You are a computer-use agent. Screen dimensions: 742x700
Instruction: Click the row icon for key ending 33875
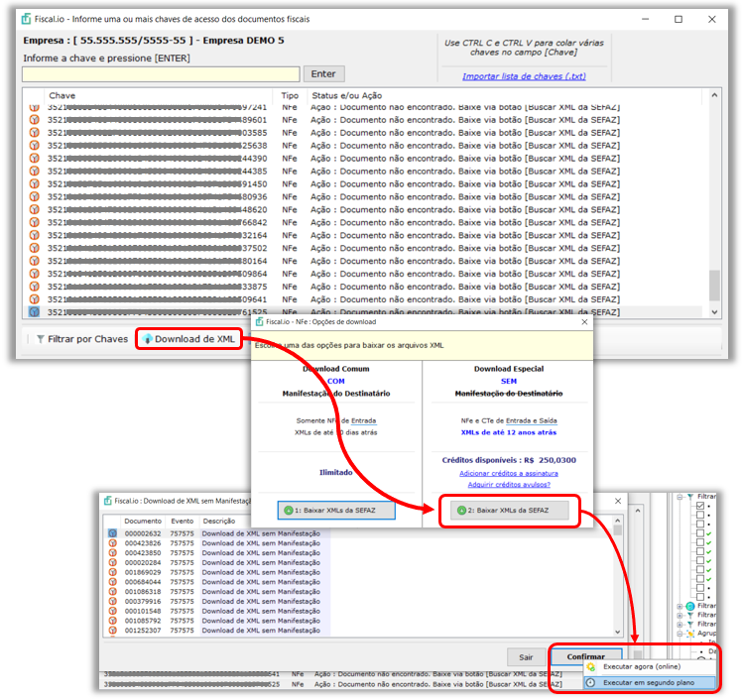point(34,287)
